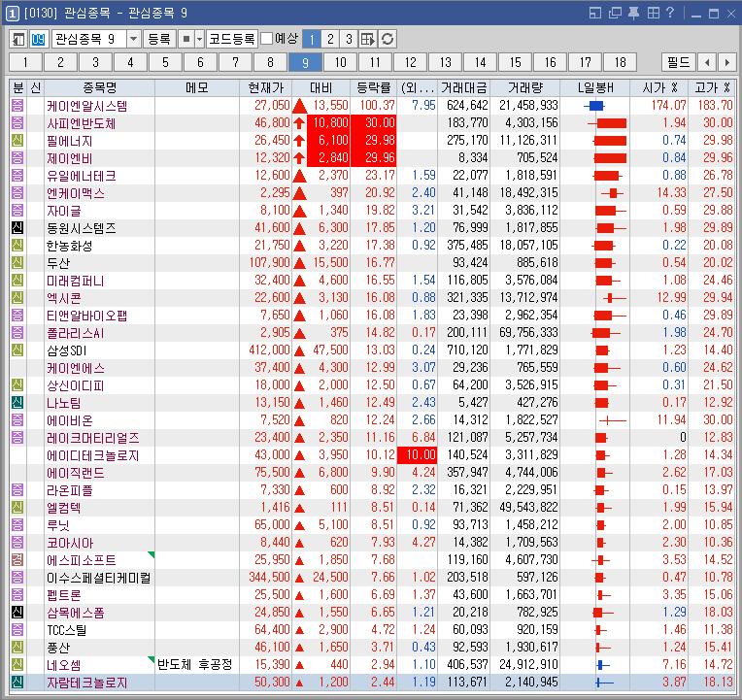This screenshot has width=742, height=700.
Task: Sort by the 현재가 column header
Action: pos(265,87)
